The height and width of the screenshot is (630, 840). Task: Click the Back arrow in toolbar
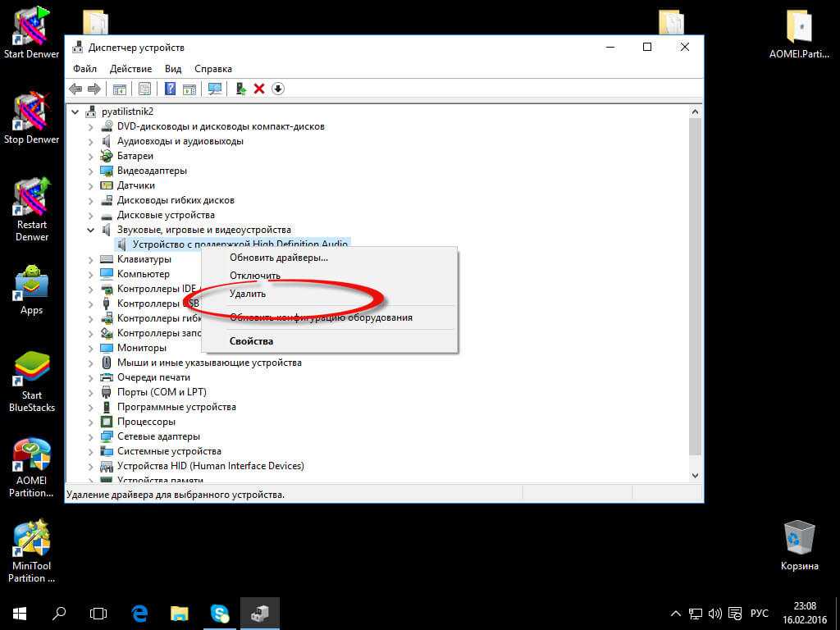pos(75,89)
